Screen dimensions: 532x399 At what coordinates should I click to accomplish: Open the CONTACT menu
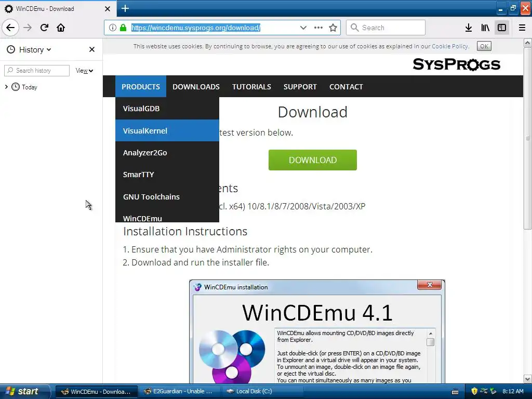pos(346,87)
